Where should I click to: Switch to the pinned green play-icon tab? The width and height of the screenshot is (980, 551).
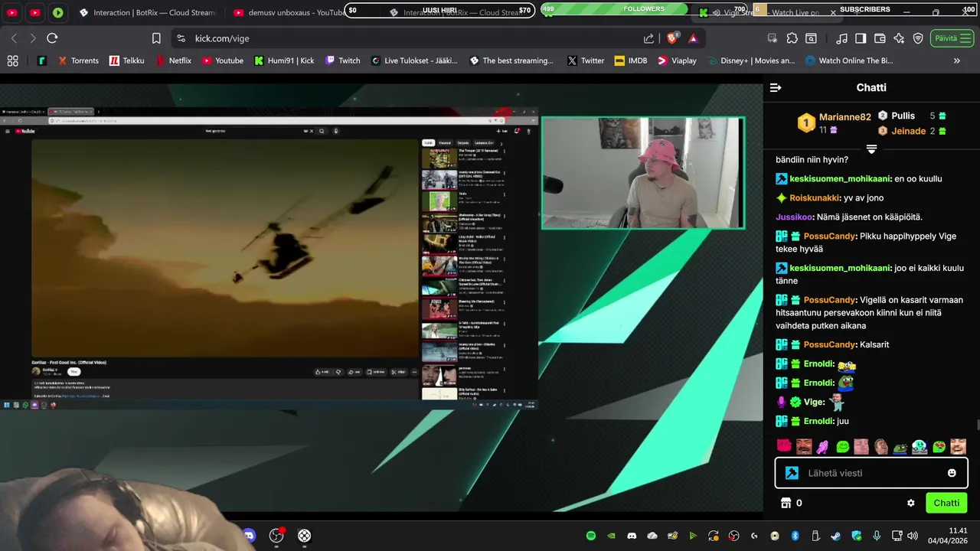pos(58,12)
